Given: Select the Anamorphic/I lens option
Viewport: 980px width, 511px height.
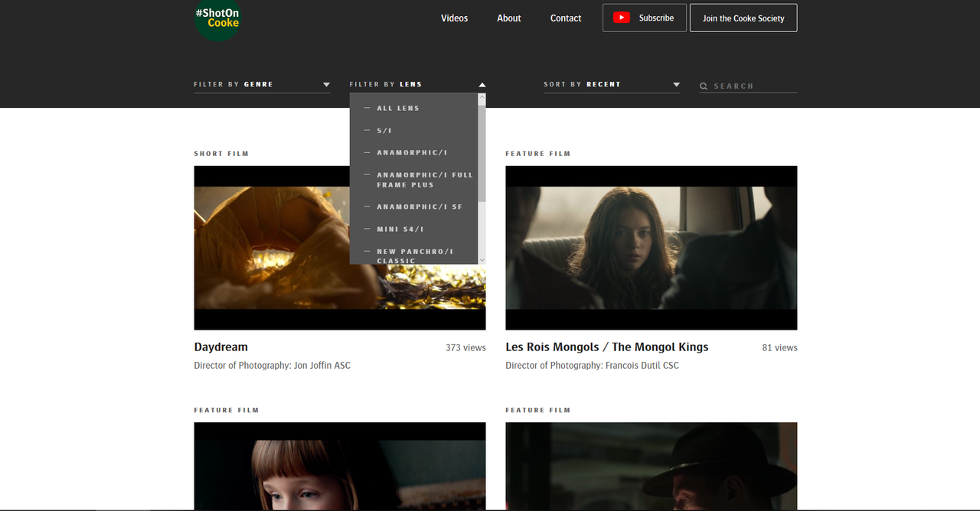Looking at the screenshot, I should point(413,153).
